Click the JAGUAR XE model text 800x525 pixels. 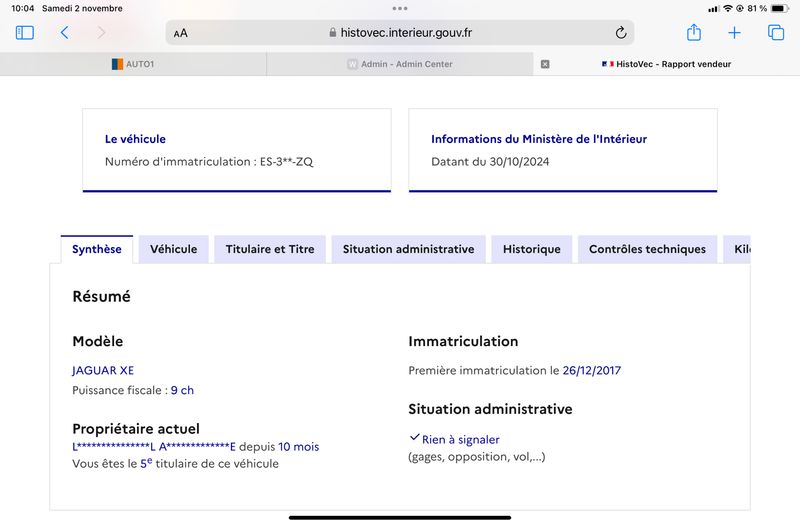[103, 370]
